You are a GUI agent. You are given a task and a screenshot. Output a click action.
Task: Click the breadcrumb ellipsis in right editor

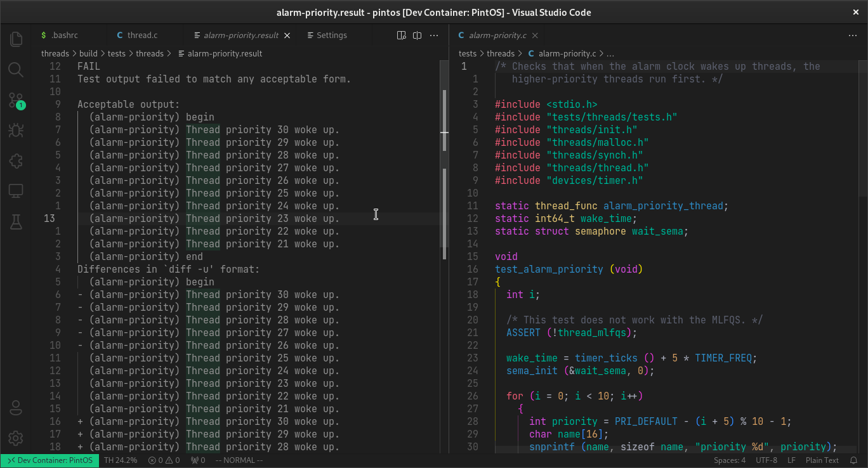click(x=610, y=54)
